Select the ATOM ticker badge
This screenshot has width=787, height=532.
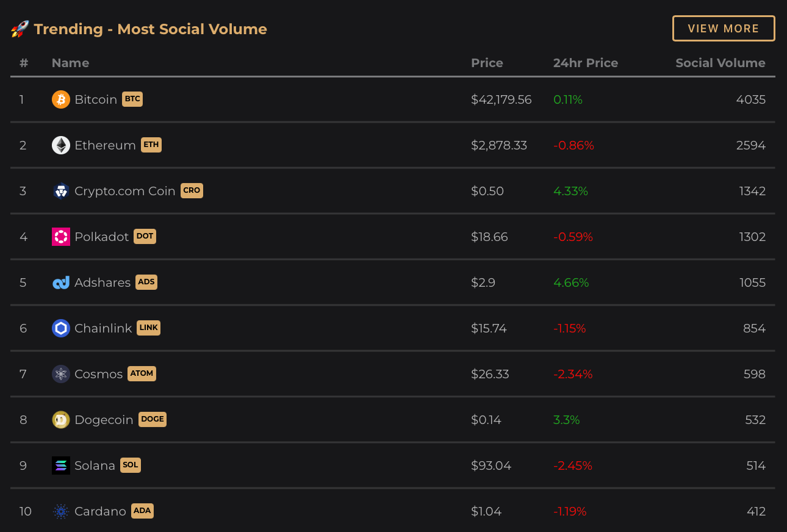[142, 373]
